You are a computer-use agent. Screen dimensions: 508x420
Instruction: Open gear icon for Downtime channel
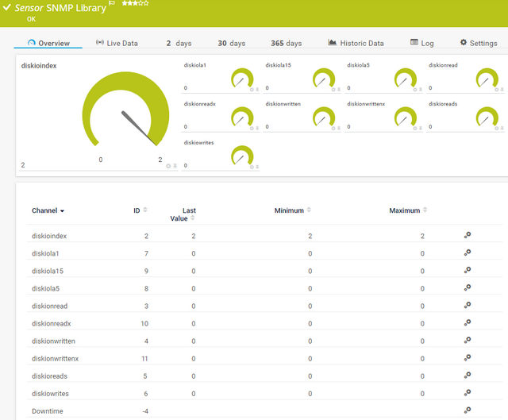[x=468, y=410]
